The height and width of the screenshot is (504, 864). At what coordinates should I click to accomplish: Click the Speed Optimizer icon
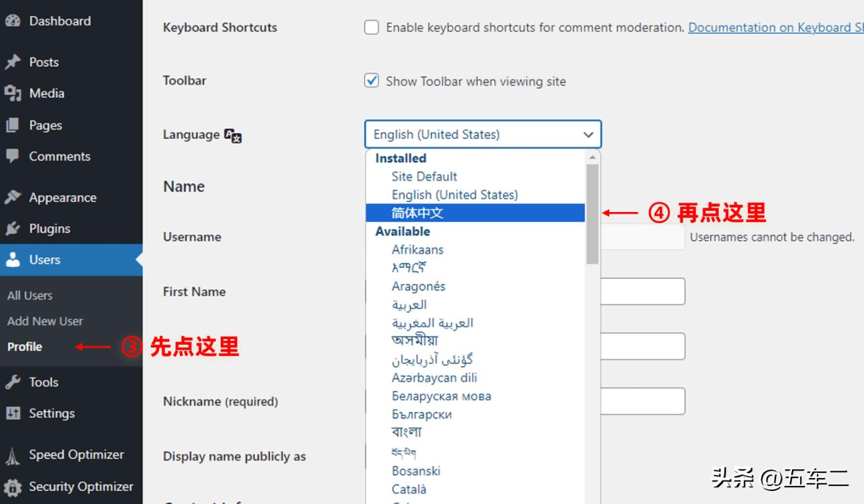click(12, 456)
